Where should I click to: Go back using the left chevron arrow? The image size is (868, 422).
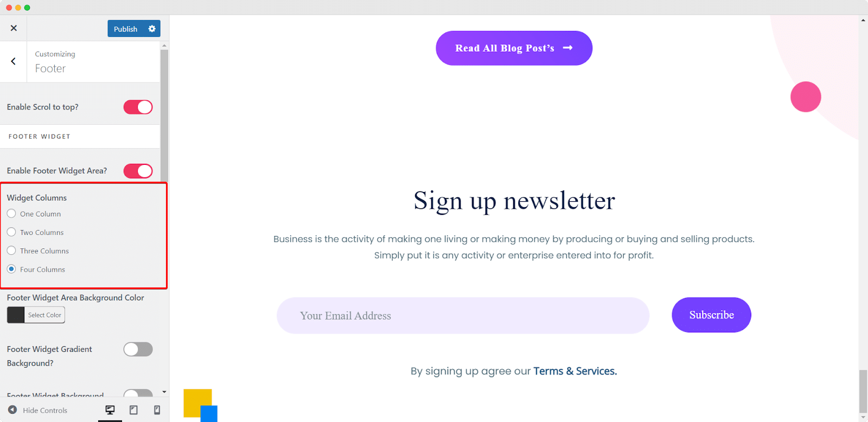coord(14,61)
